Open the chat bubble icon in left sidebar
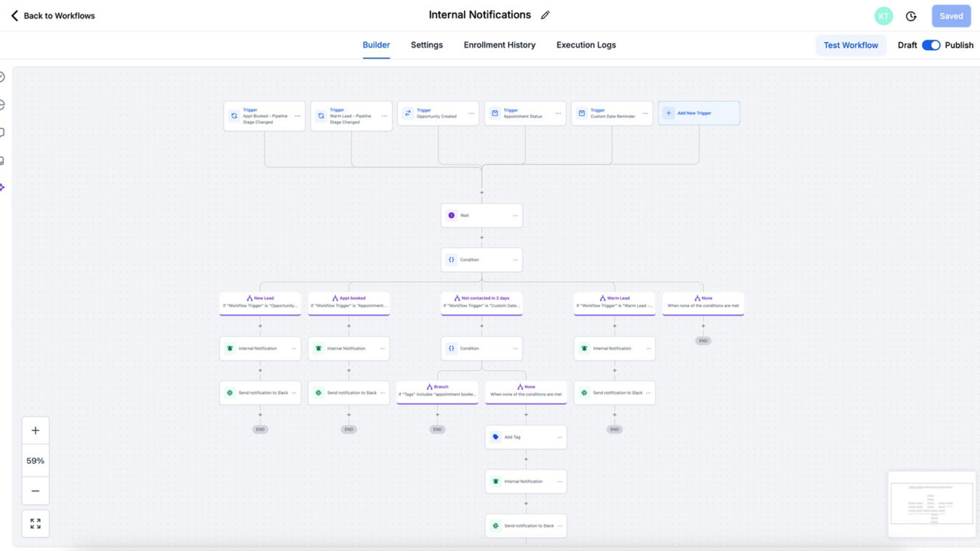980x551 pixels. click(2, 133)
